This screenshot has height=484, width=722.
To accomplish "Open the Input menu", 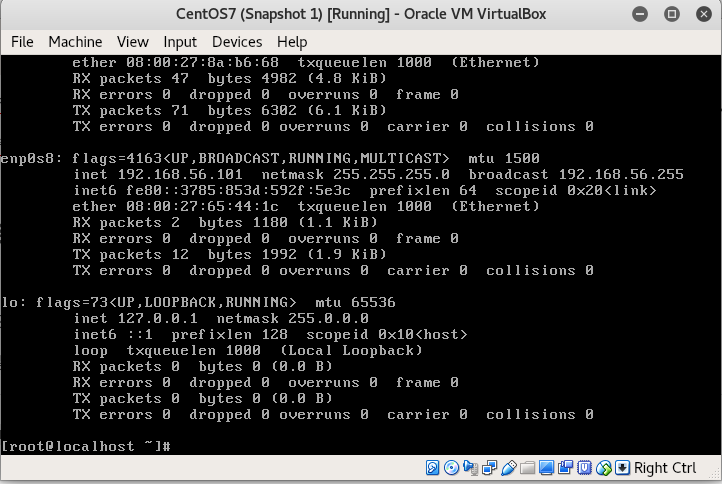I will click(180, 42).
